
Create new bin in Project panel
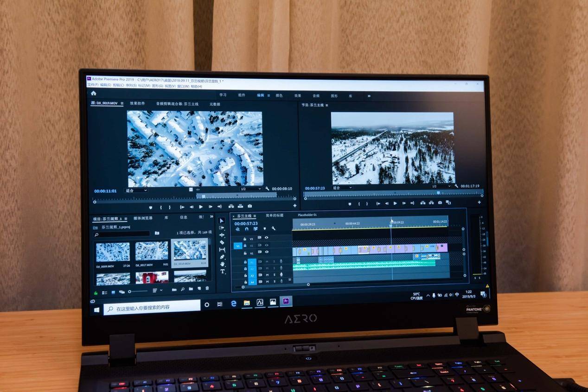(x=191, y=289)
